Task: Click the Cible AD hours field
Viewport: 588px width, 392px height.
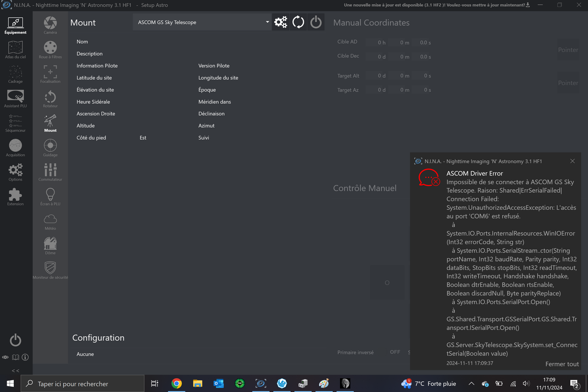Action: 377,42
